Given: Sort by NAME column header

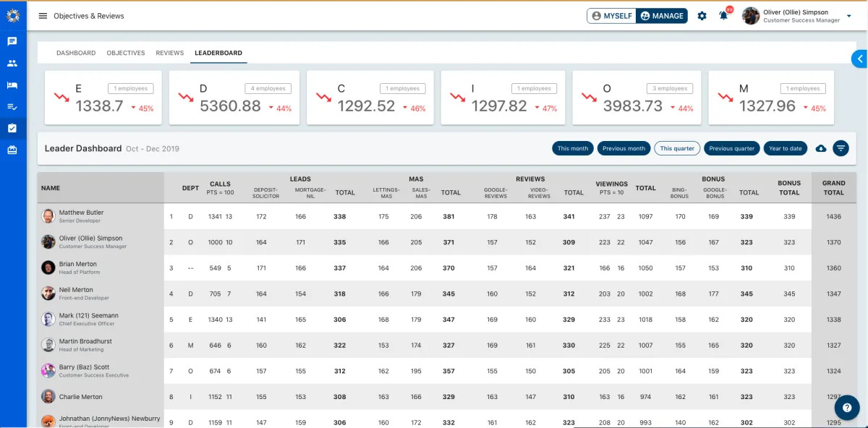Looking at the screenshot, I should [51, 188].
